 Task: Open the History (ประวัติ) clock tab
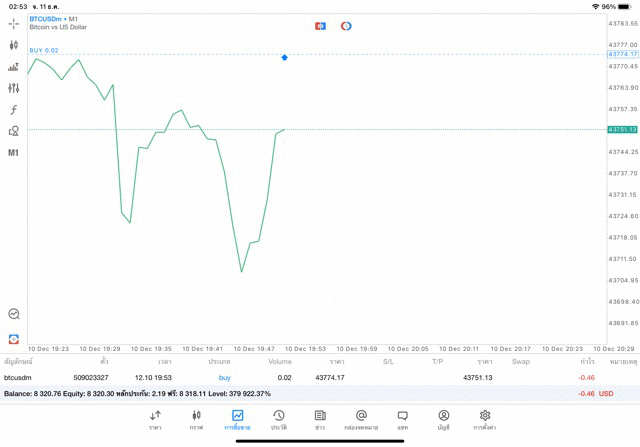click(x=278, y=419)
